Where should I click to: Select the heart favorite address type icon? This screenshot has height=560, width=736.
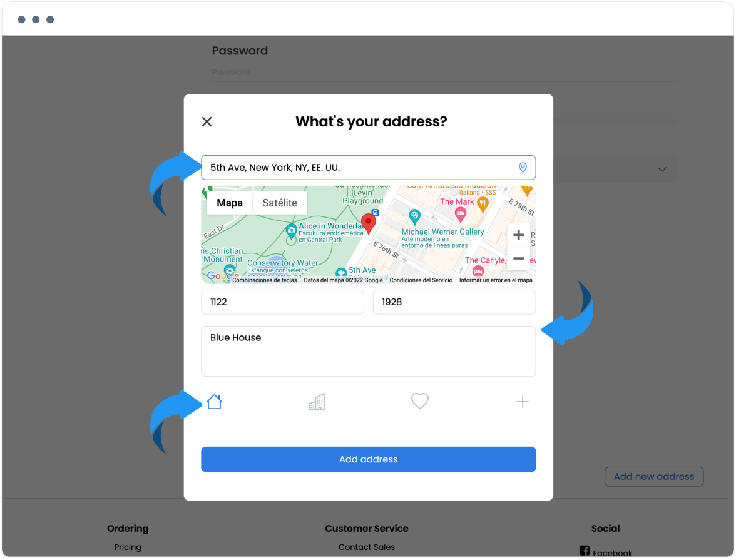click(x=419, y=401)
